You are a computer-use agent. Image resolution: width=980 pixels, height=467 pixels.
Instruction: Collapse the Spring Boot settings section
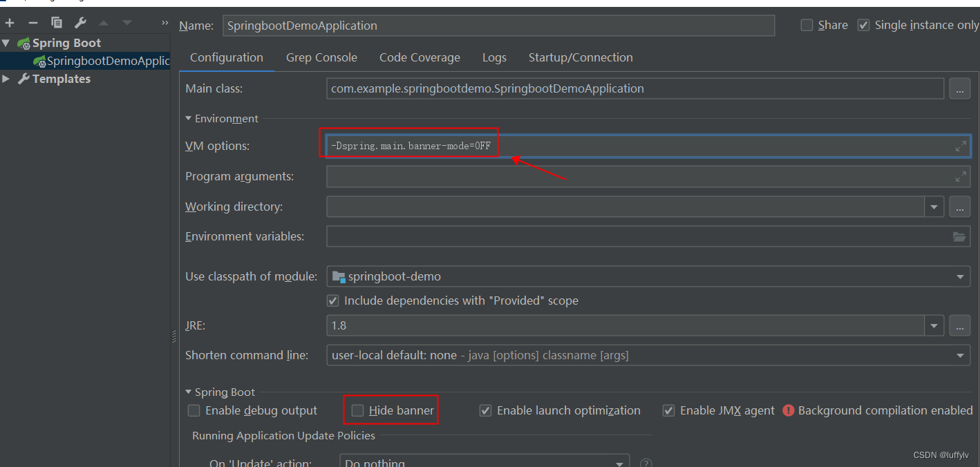(189, 392)
